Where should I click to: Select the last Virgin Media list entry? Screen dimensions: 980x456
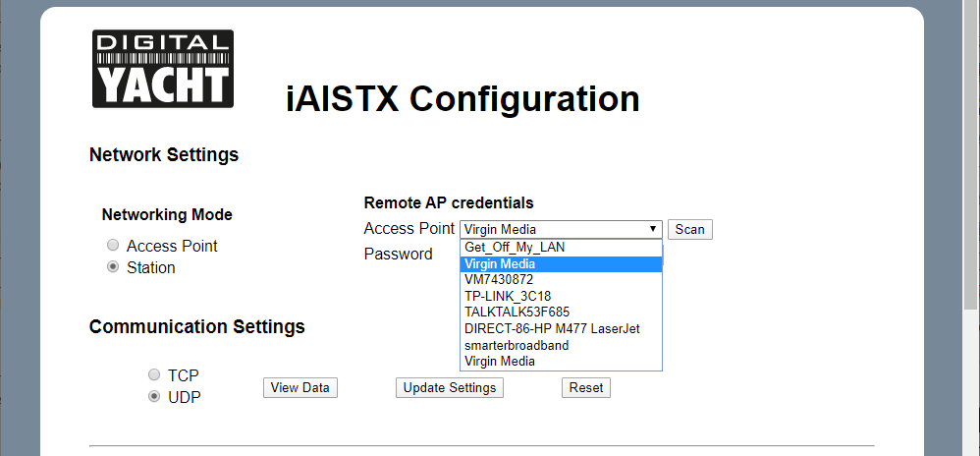[500, 361]
